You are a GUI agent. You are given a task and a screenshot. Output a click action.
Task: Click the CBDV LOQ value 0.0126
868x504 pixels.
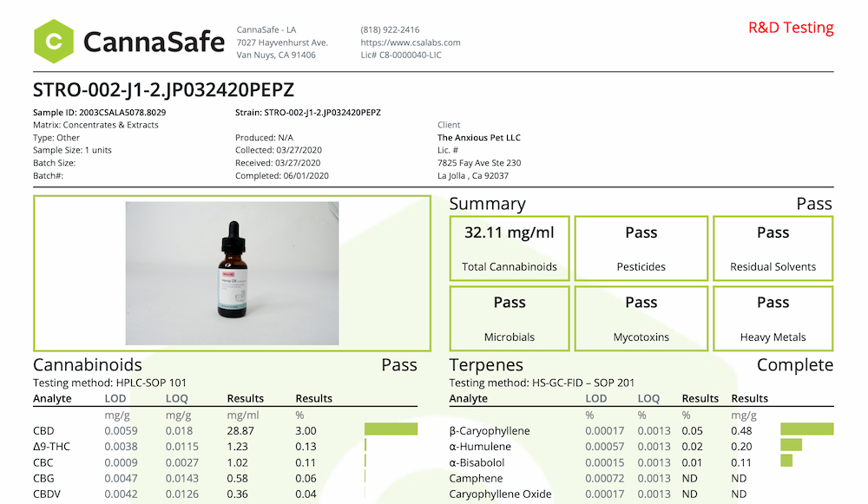tap(182, 494)
